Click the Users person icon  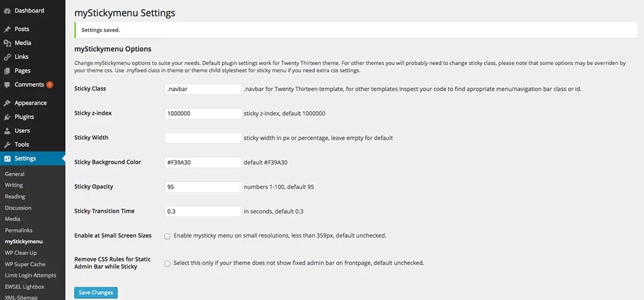7,130
